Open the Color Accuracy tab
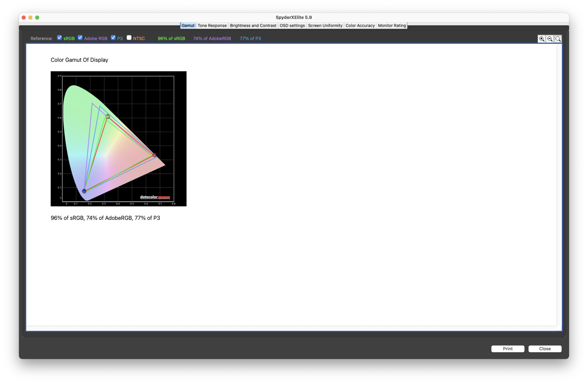 click(x=360, y=25)
